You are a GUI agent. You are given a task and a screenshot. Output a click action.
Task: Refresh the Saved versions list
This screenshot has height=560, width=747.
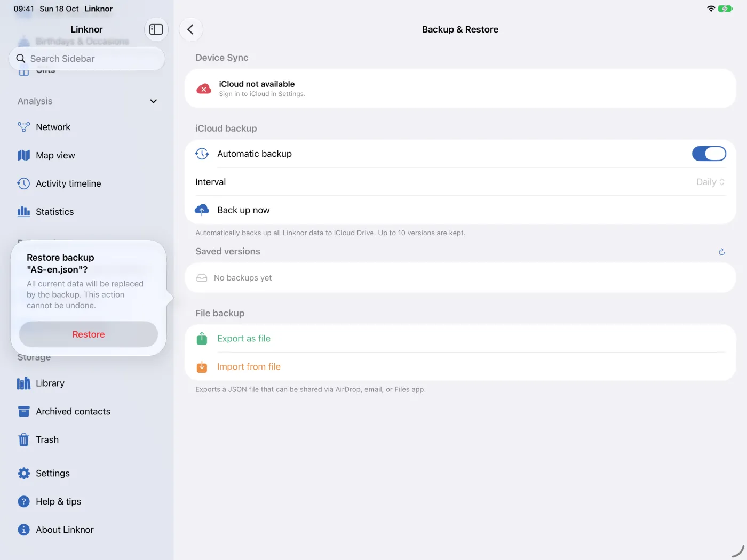(721, 252)
